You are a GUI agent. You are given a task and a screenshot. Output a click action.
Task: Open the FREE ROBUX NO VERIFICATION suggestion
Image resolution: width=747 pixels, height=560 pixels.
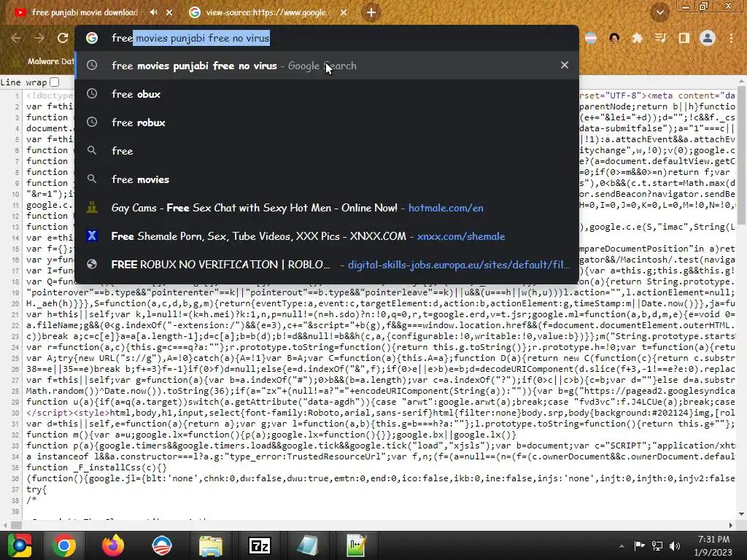[327, 264]
